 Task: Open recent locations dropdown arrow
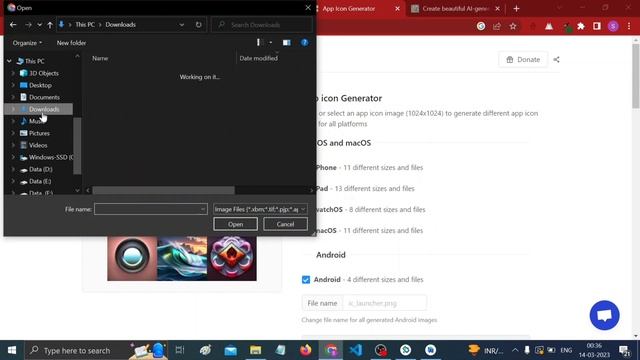(40, 25)
